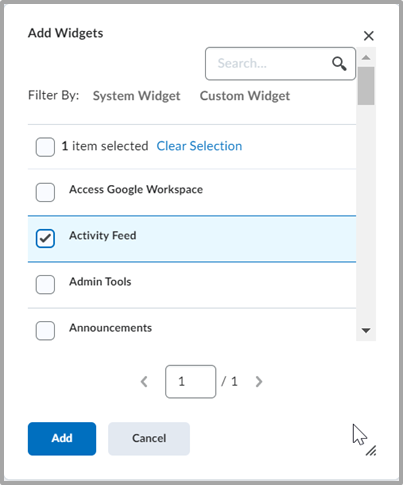Click the scrollbar down arrow
This screenshot has width=403, height=485.
(366, 330)
